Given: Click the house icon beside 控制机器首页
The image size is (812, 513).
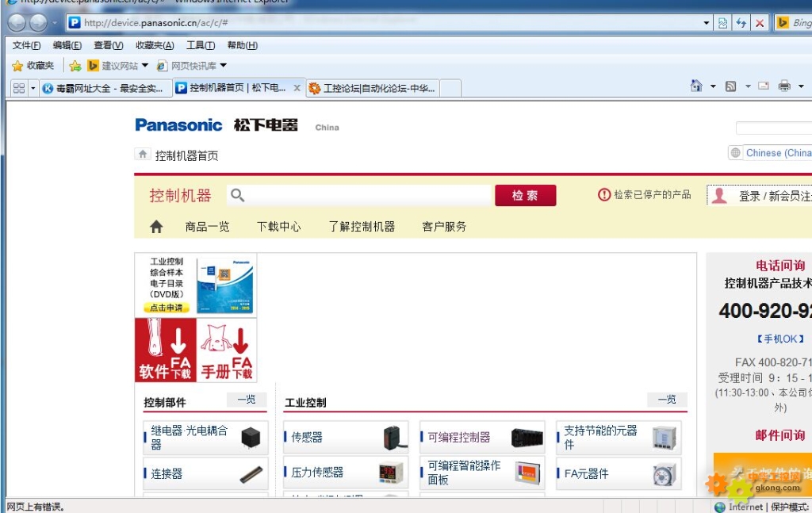Looking at the screenshot, I should [143, 155].
